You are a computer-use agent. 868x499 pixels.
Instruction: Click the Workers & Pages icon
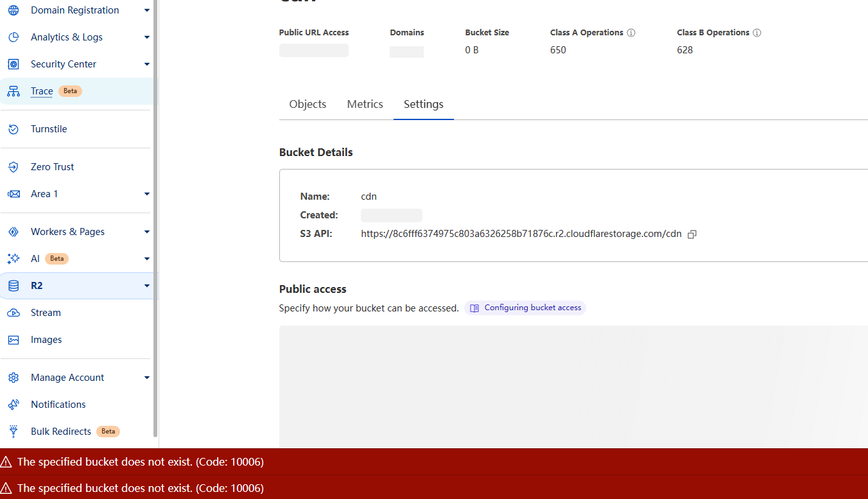13,232
